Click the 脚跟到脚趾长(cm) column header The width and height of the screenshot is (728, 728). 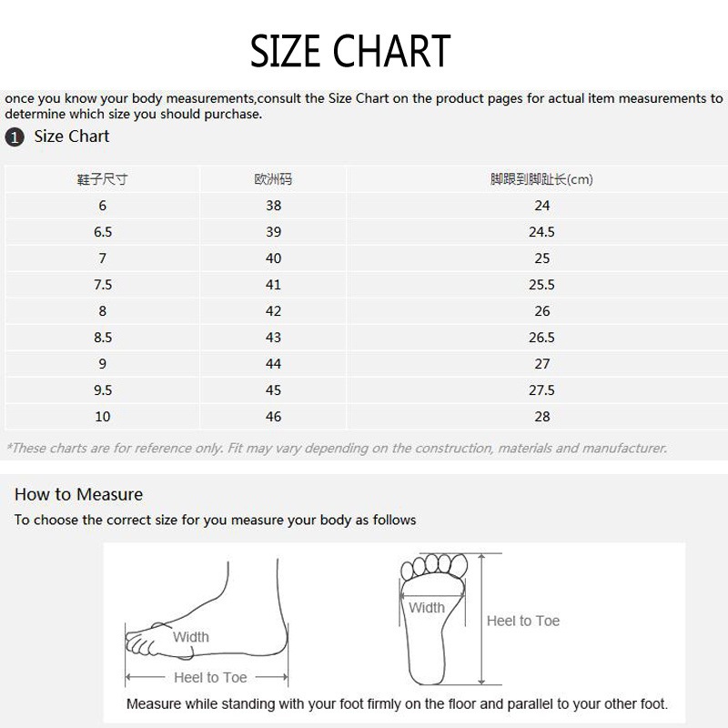click(541, 179)
